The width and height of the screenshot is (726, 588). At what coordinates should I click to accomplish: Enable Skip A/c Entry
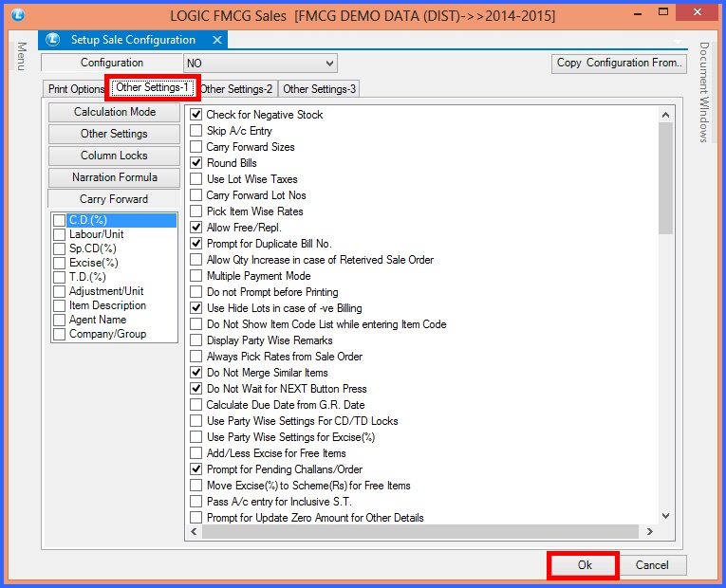196,131
